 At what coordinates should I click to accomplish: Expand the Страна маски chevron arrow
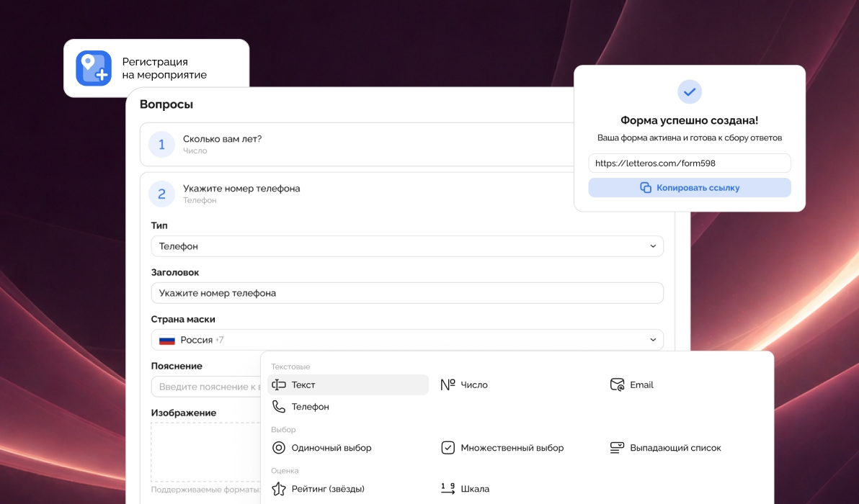(x=652, y=340)
